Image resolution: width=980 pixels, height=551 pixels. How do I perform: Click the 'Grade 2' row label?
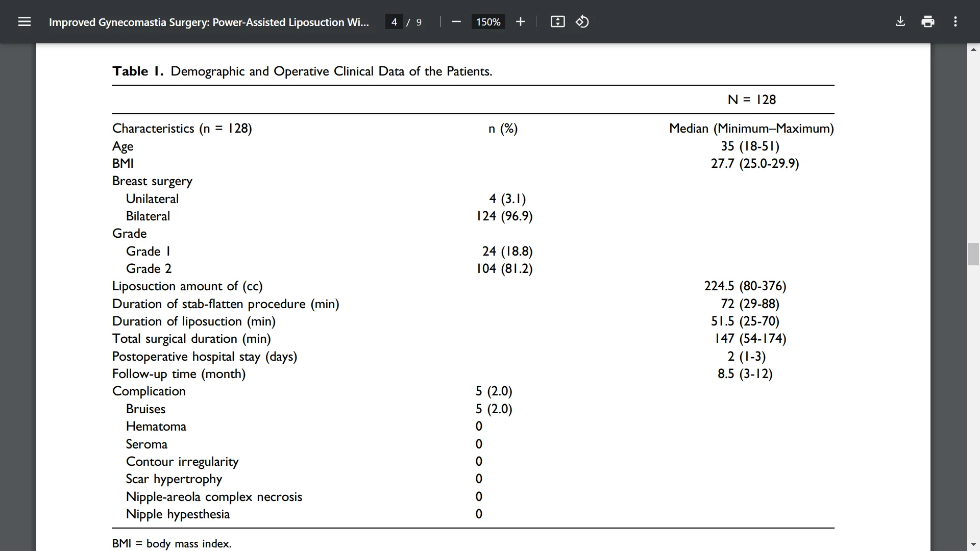click(149, 268)
